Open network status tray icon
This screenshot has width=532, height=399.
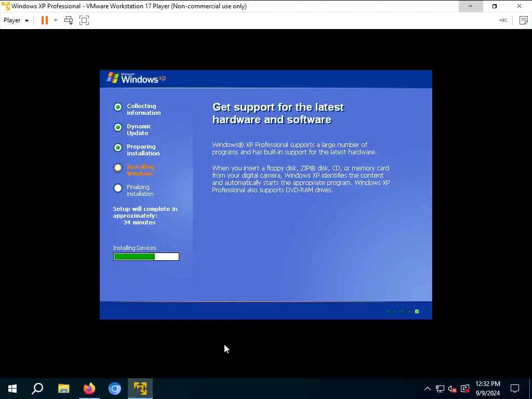(x=440, y=389)
